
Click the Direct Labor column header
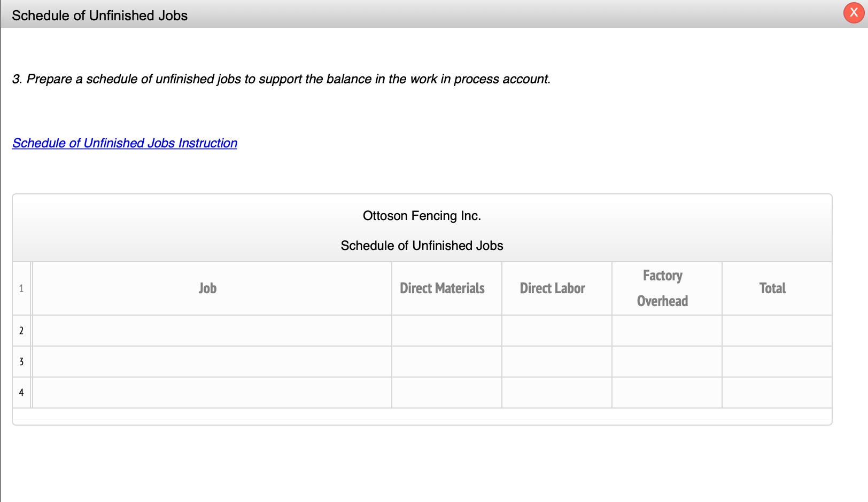553,288
